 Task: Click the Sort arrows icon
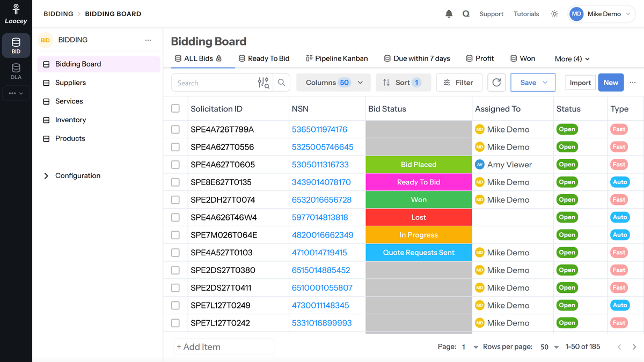coord(386,83)
